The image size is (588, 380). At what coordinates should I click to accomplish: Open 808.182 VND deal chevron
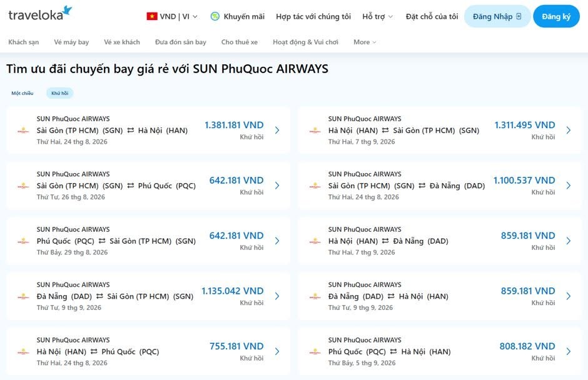click(x=569, y=351)
